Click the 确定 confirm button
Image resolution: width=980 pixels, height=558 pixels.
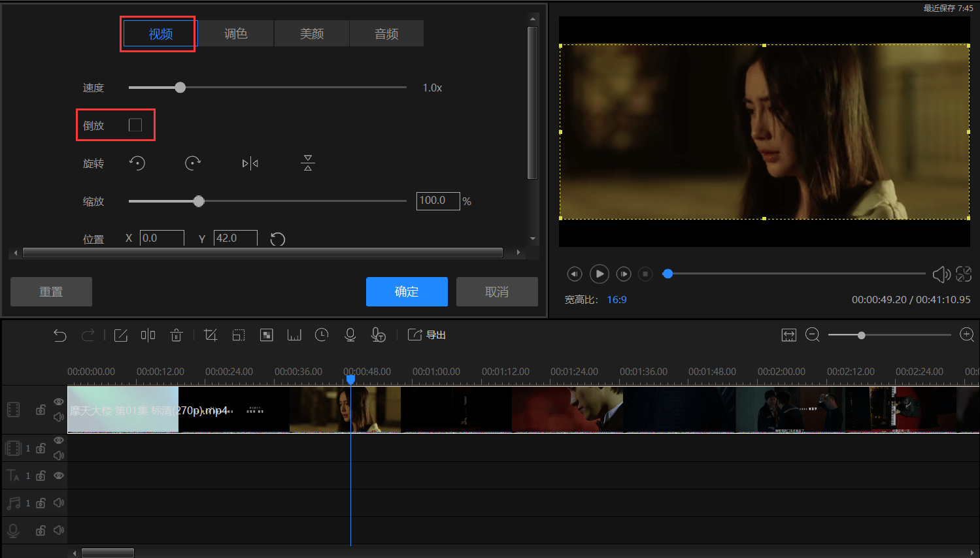tap(407, 291)
